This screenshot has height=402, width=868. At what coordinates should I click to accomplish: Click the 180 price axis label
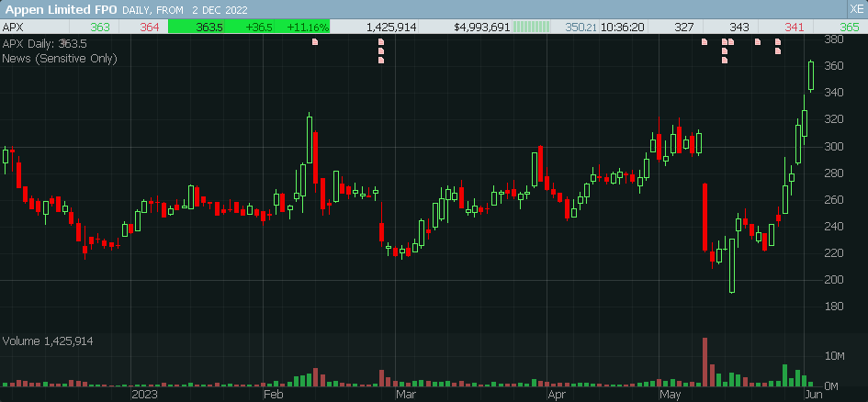coord(833,307)
